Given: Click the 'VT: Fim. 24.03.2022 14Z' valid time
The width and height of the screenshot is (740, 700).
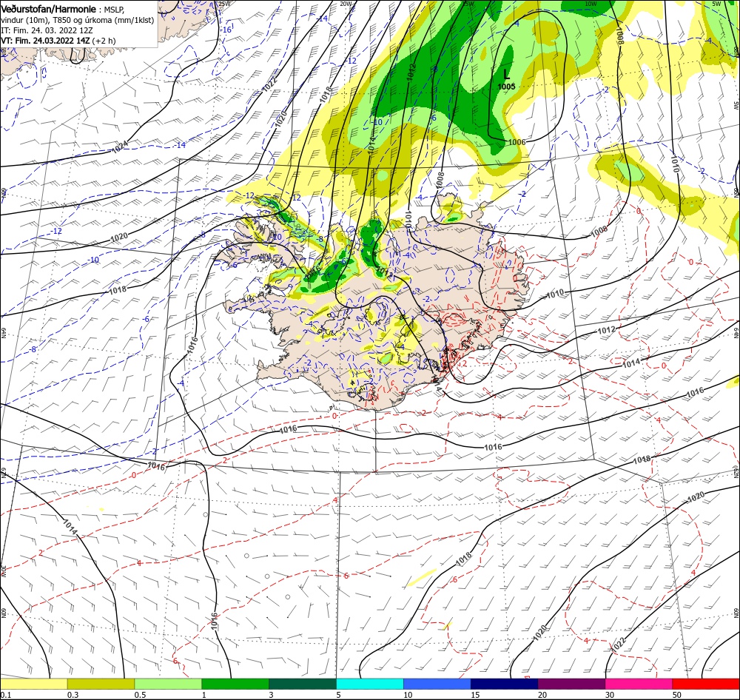Looking at the screenshot, I should coord(45,41).
